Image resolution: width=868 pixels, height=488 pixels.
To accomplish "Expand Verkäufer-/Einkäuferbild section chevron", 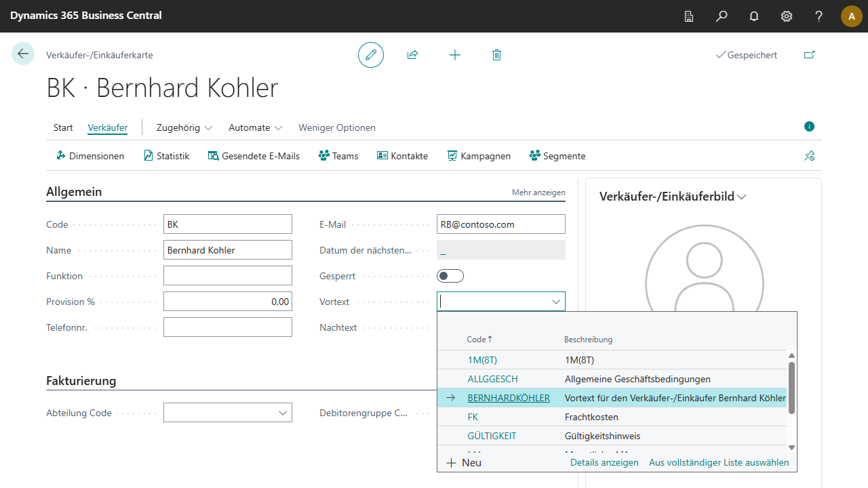I will (742, 197).
